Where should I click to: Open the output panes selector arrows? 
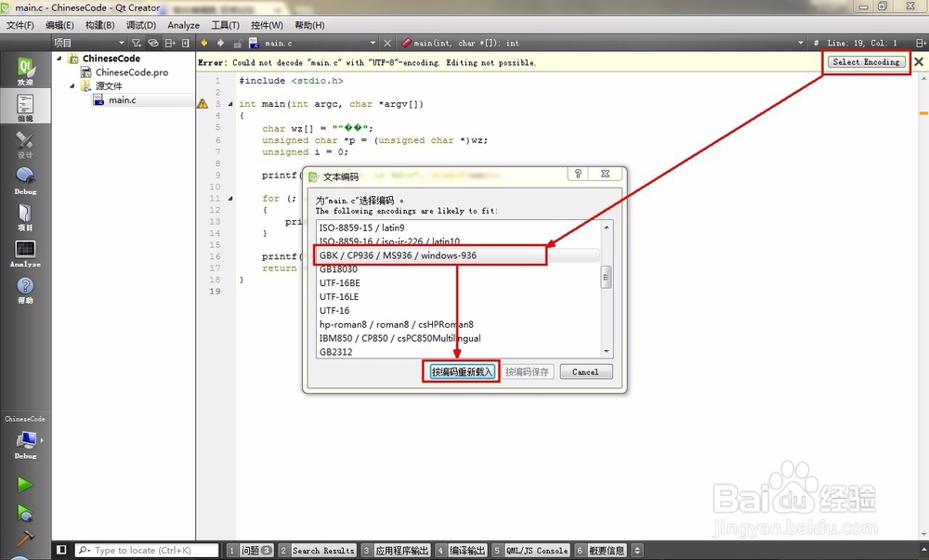[x=637, y=551]
